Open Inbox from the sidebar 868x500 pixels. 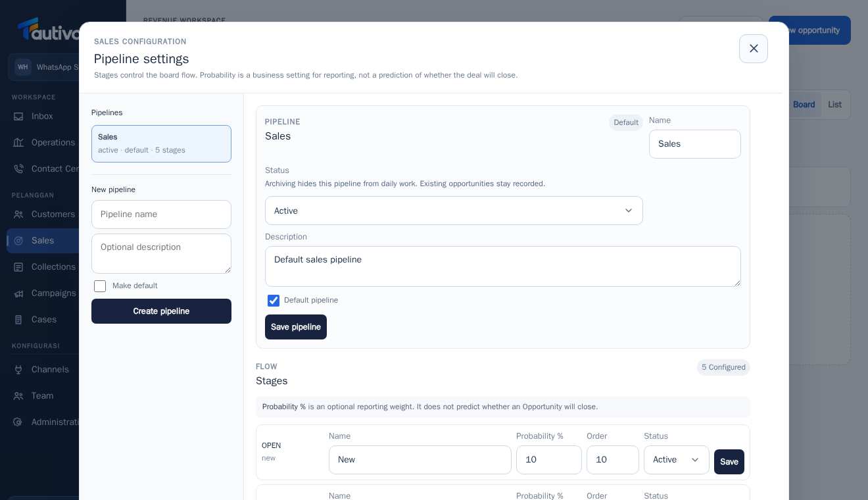click(x=42, y=116)
